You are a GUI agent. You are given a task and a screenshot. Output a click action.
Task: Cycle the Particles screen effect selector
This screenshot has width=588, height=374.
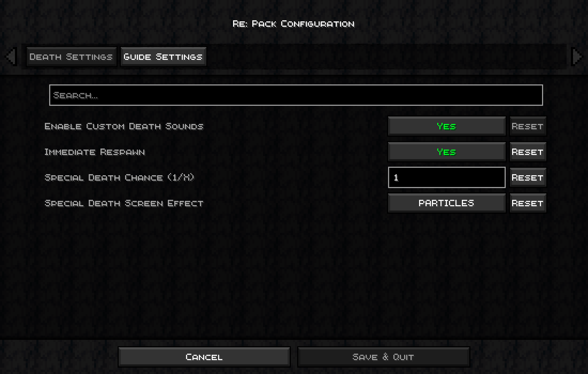447,203
